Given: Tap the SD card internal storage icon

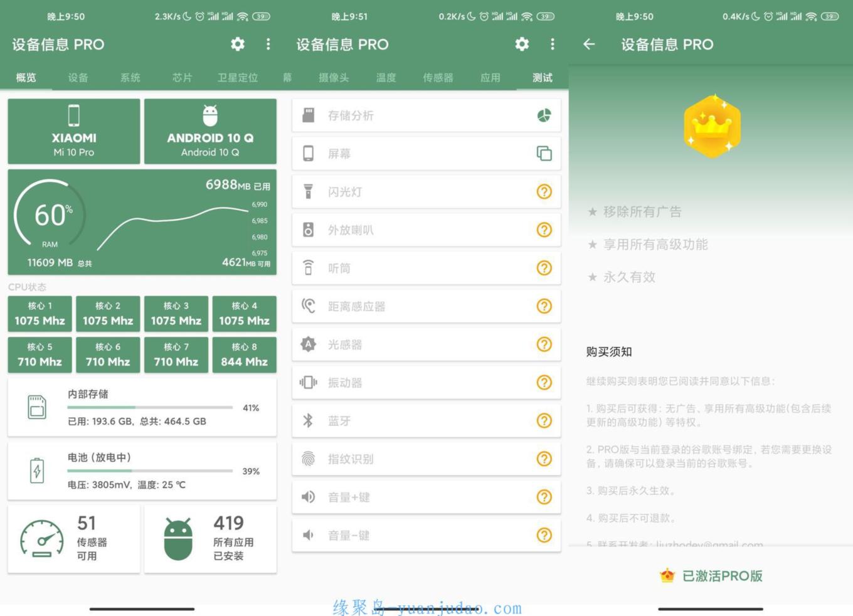Looking at the screenshot, I should 37,407.
